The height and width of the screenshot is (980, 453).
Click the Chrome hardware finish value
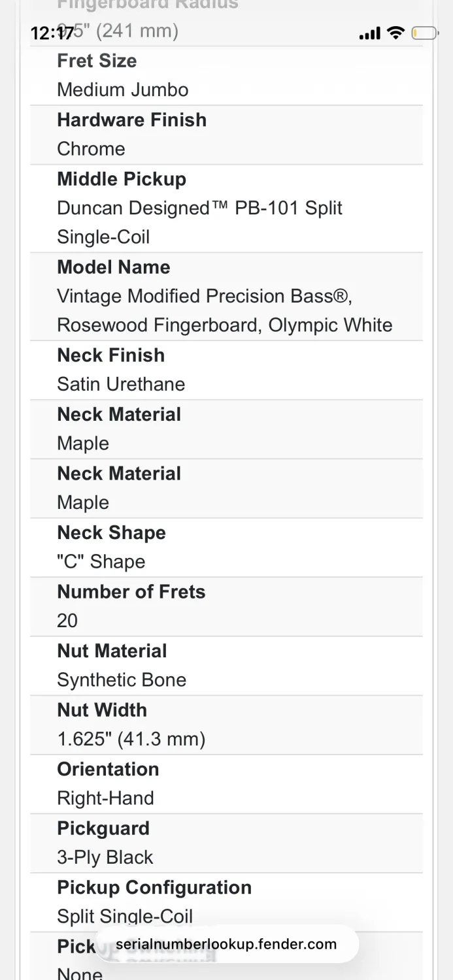91,148
